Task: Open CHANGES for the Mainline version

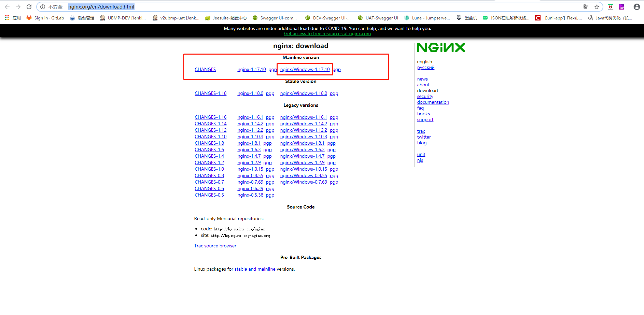Action: tap(205, 69)
